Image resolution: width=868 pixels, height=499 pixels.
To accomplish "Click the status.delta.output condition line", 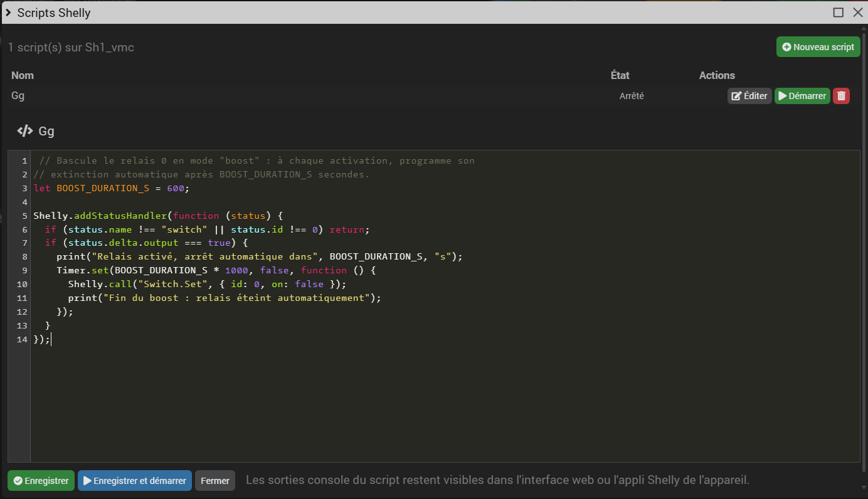I will tap(147, 243).
